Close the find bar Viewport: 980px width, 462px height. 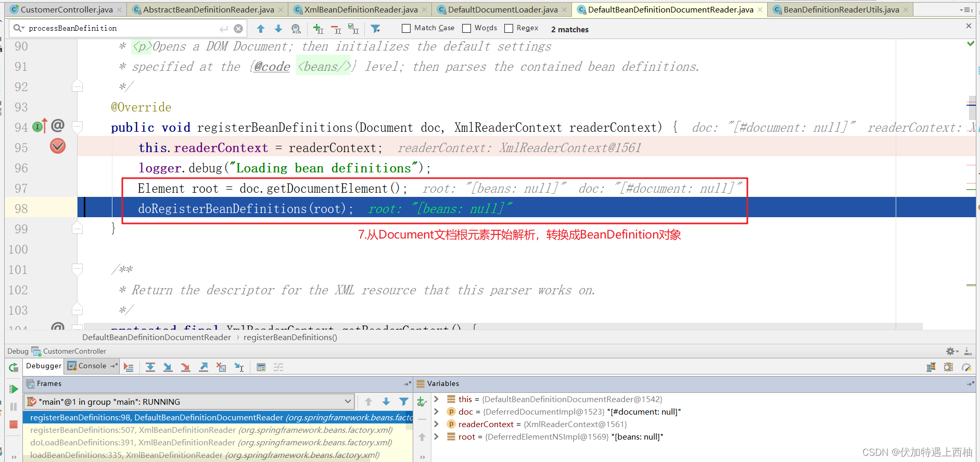point(969,26)
